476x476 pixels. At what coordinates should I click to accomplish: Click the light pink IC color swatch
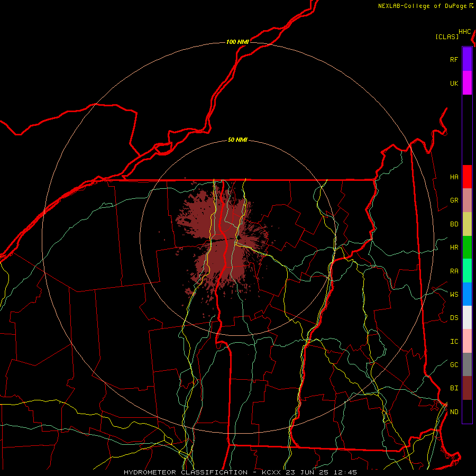click(467, 341)
